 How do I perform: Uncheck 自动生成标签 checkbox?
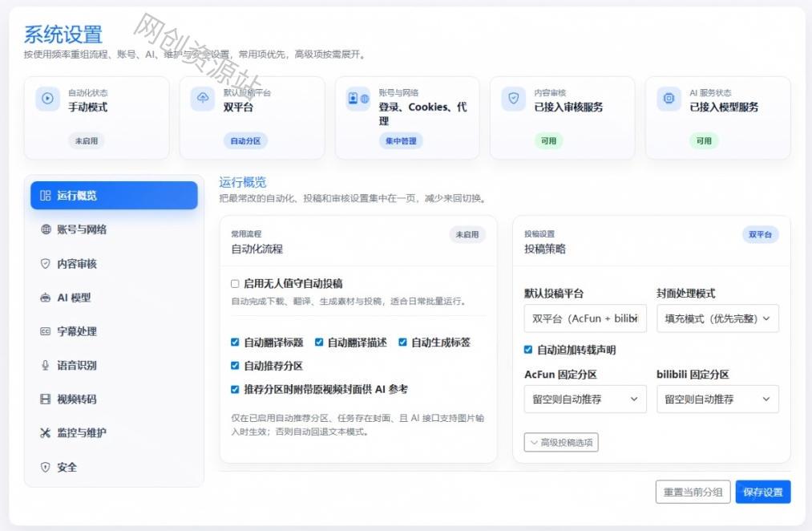pos(402,342)
